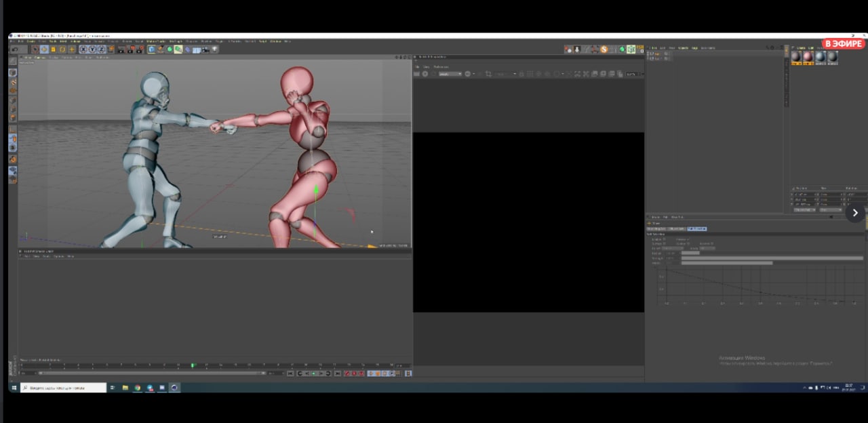This screenshot has width=868, height=423.
Task: Toggle the Enable checkbox in Soft Selection
Action: point(664,239)
